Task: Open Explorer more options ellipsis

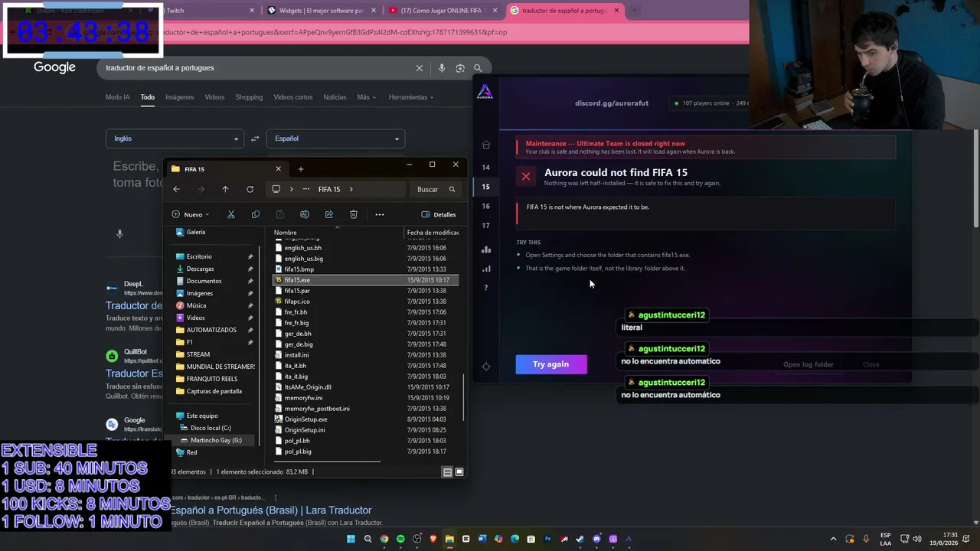Action: click(x=380, y=214)
